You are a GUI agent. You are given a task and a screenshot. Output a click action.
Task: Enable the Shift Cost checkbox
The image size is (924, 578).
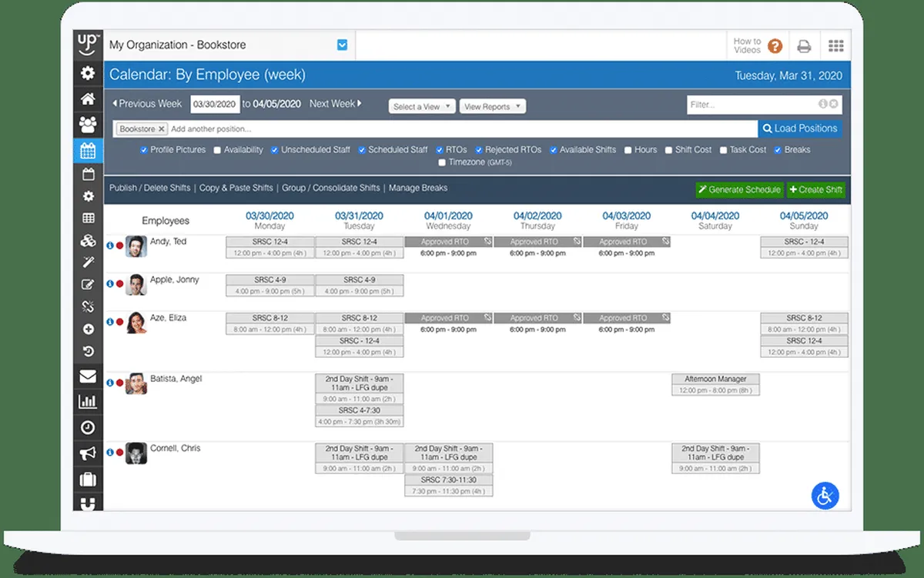click(x=668, y=150)
